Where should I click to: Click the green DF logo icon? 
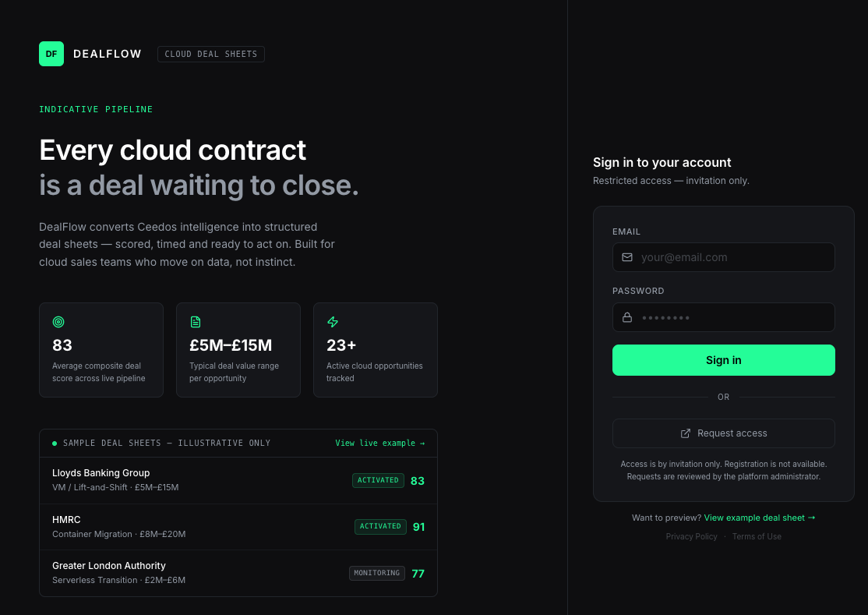51,54
